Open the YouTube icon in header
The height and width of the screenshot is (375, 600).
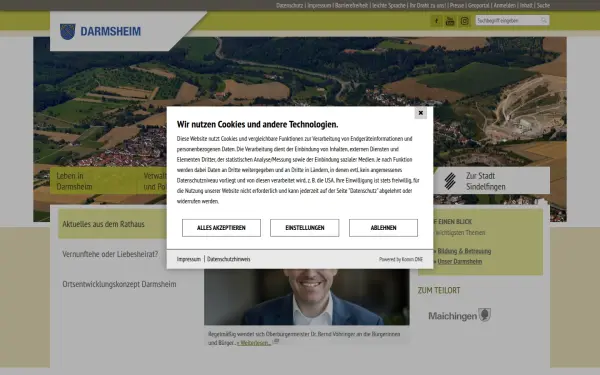450,21
